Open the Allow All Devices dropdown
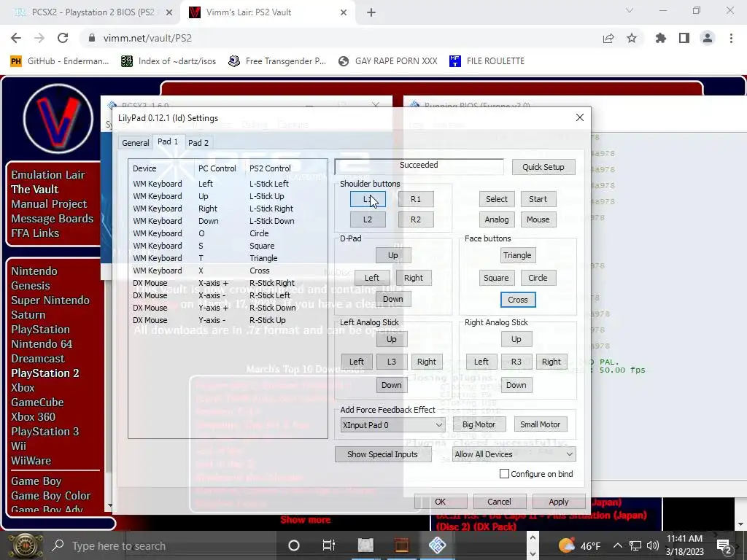Image resolution: width=747 pixels, height=560 pixels. pyautogui.click(x=514, y=454)
